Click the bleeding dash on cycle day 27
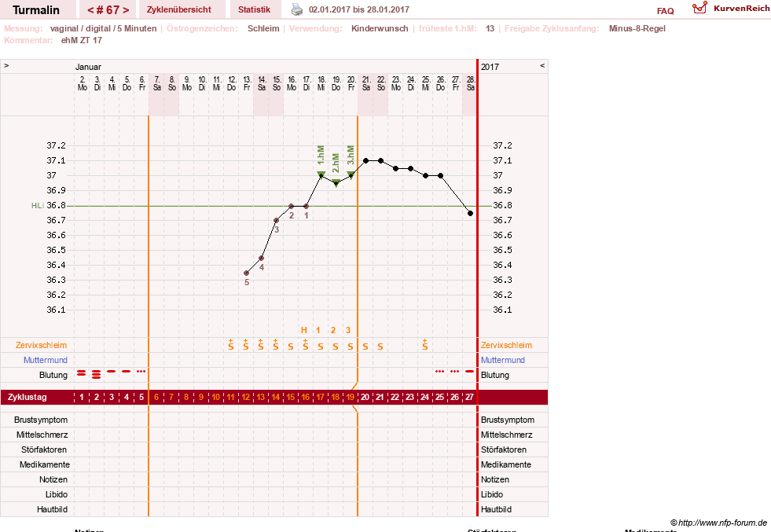The image size is (771, 532). click(x=469, y=371)
